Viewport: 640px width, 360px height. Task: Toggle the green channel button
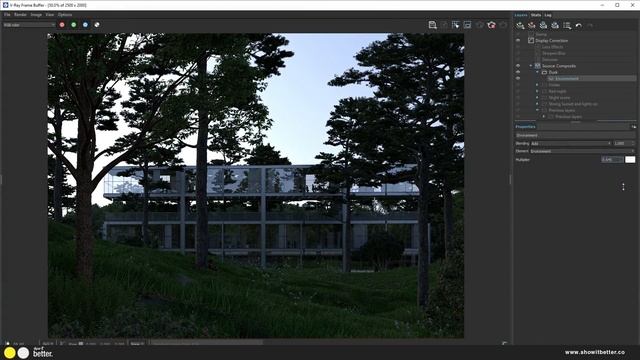pyautogui.click(x=74, y=25)
